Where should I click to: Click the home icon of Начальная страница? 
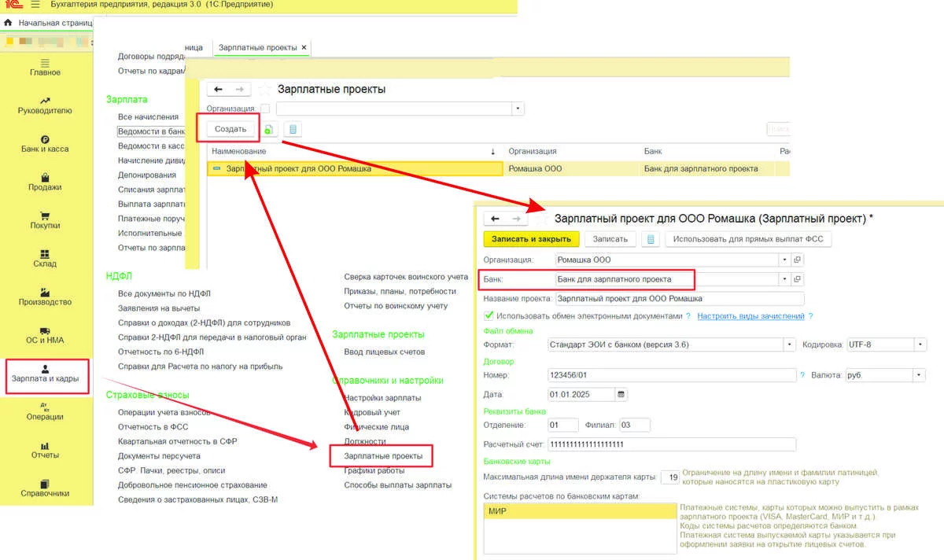pos(8,23)
